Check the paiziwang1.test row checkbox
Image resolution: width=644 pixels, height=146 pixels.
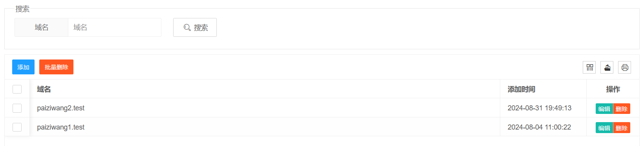17,127
